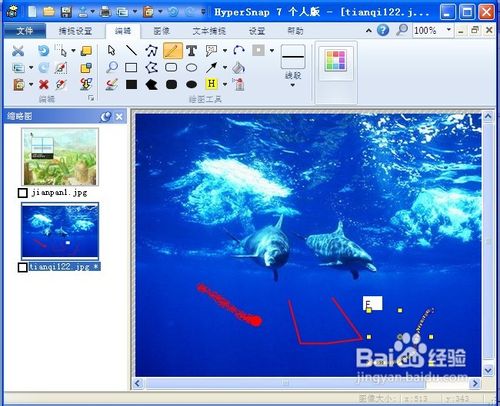Image resolution: width=500 pixels, height=406 pixels.
Task: Expand the edit group dialog launcher
Action: click(91, 98)
